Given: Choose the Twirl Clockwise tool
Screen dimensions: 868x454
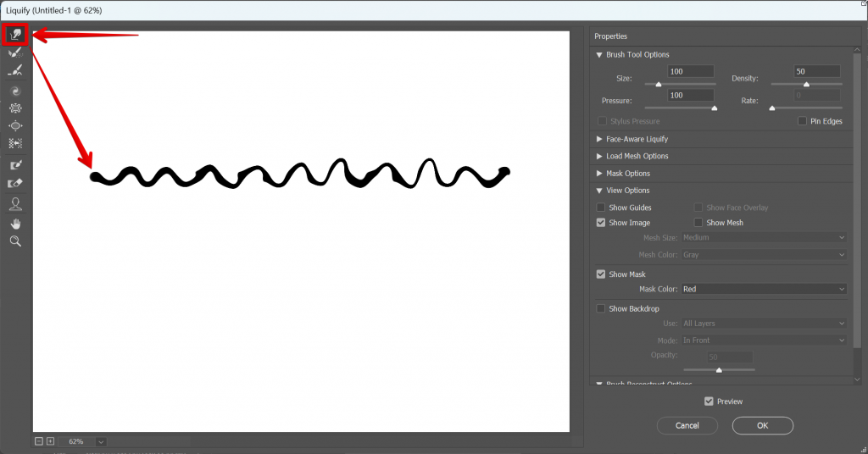Looking at the screenshot, I should (x=15, y=91).
